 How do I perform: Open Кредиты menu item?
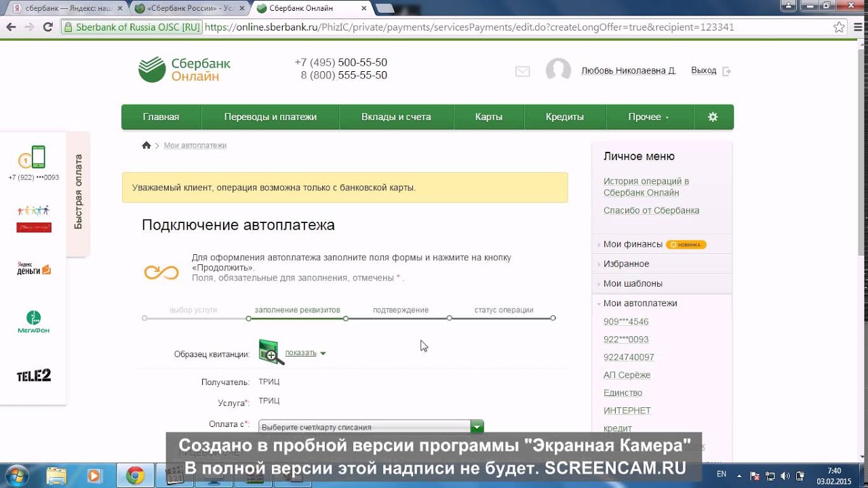point(565,117)
